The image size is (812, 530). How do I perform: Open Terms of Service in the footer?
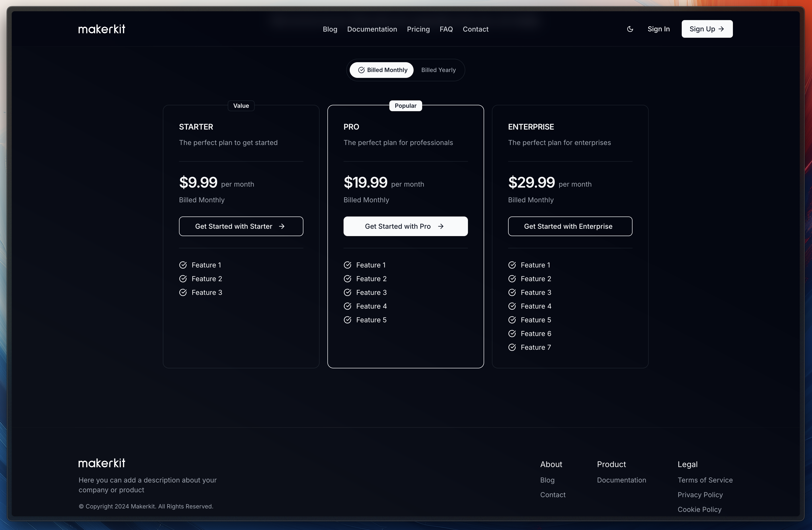(705, 480)
